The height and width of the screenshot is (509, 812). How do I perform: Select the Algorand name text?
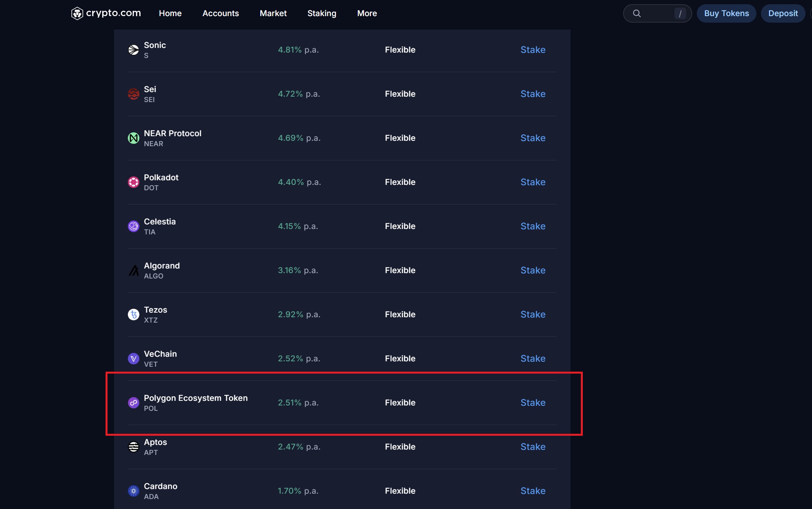pyautogui.click(x=162, y=266)
